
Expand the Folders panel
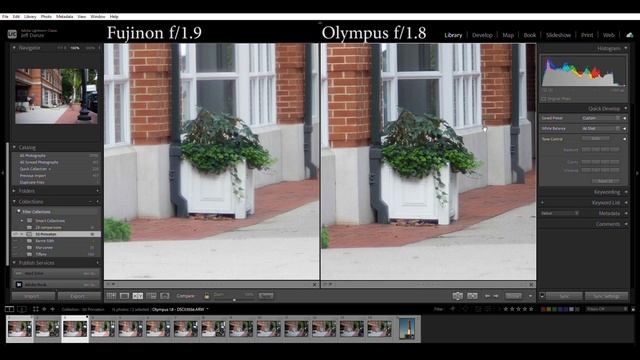[x=15, y=191]
